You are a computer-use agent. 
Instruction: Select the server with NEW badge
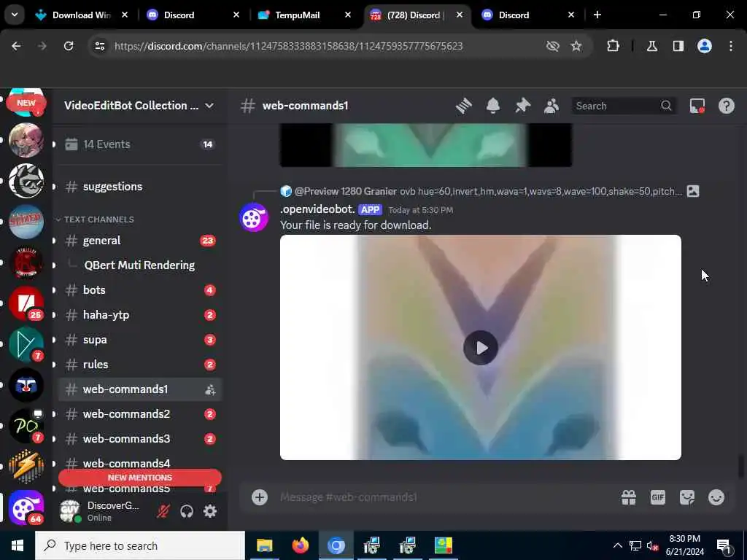click(x=26, y=102)
